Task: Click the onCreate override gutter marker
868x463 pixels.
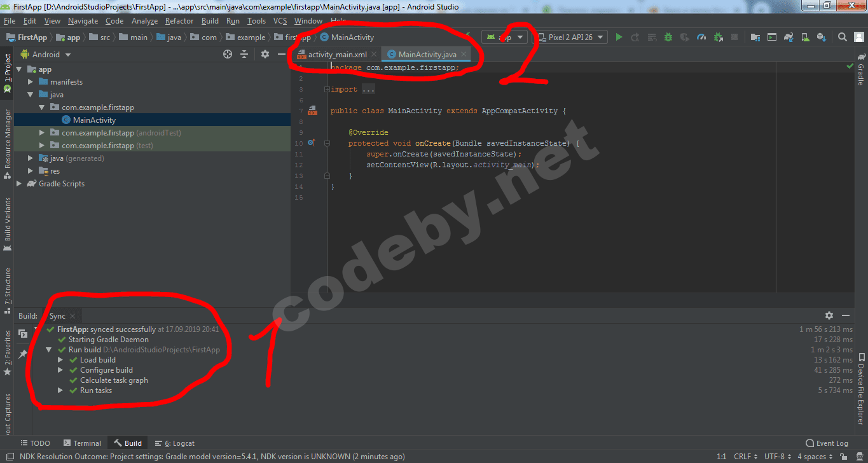Action: point(311,143)
